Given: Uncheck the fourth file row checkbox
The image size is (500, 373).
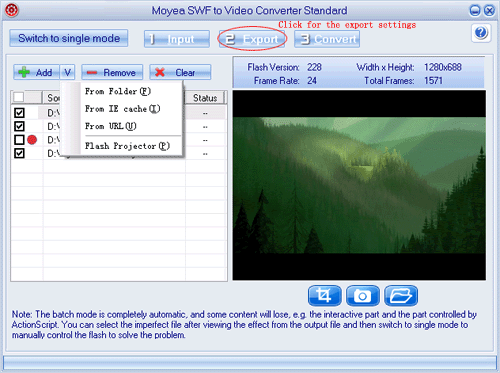Looking at the screenshot, I should 19,153.
